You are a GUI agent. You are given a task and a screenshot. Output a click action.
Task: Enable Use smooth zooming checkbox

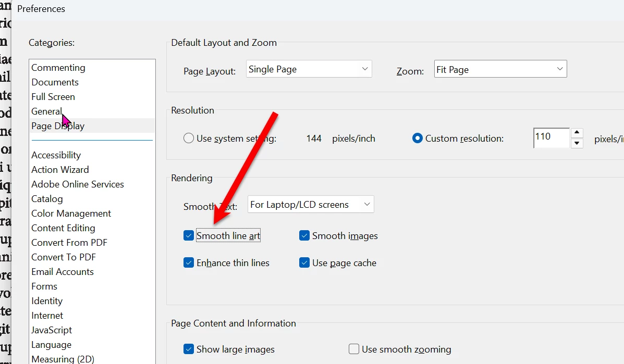click(354, 349)
